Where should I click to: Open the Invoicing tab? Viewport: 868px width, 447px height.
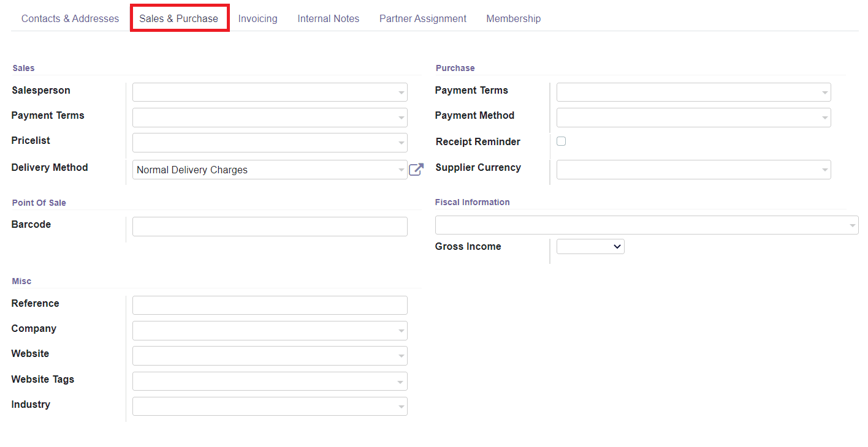[257, 18]
